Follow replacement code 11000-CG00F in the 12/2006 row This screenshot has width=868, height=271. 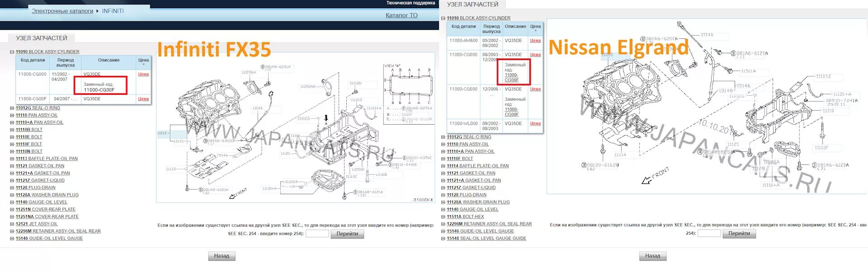pos(512,112)
